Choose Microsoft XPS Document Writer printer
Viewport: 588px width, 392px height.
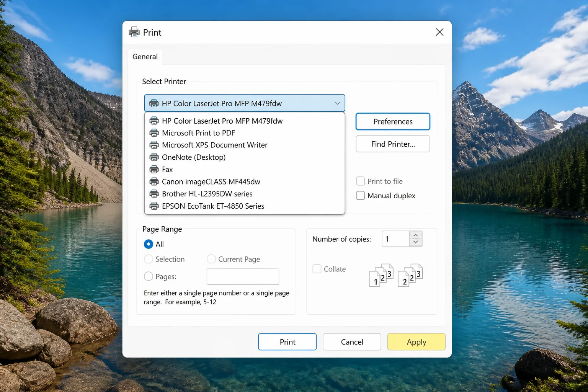pyautogui.click(x=245, y=145)
